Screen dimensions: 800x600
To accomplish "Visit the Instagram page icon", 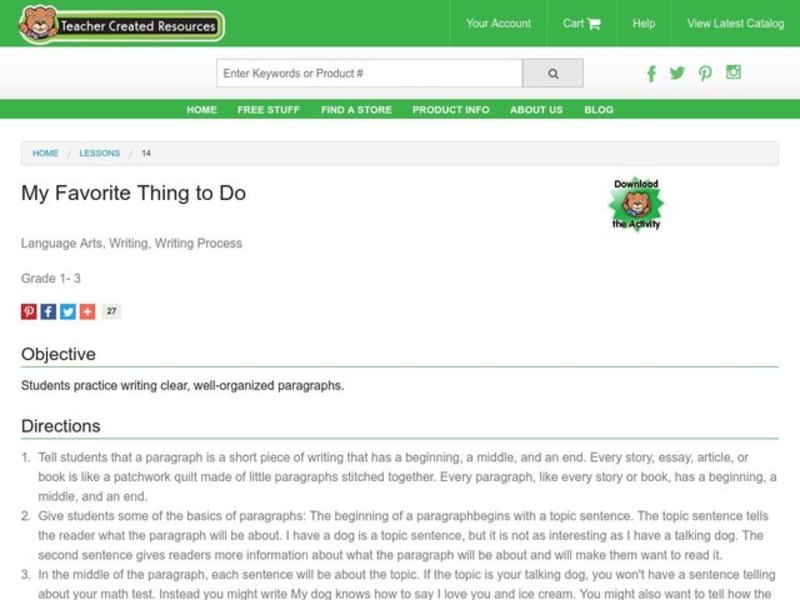I will coord(734,73).
